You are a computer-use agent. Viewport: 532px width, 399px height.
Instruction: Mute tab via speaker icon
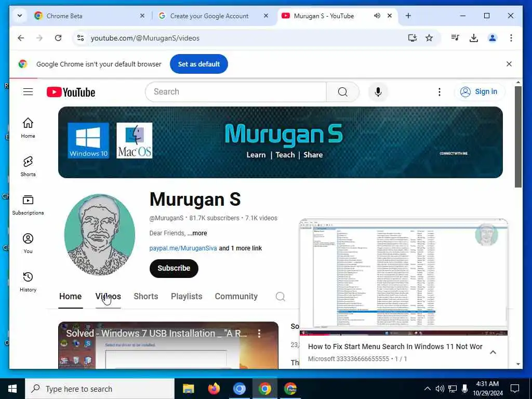(377, 16)
